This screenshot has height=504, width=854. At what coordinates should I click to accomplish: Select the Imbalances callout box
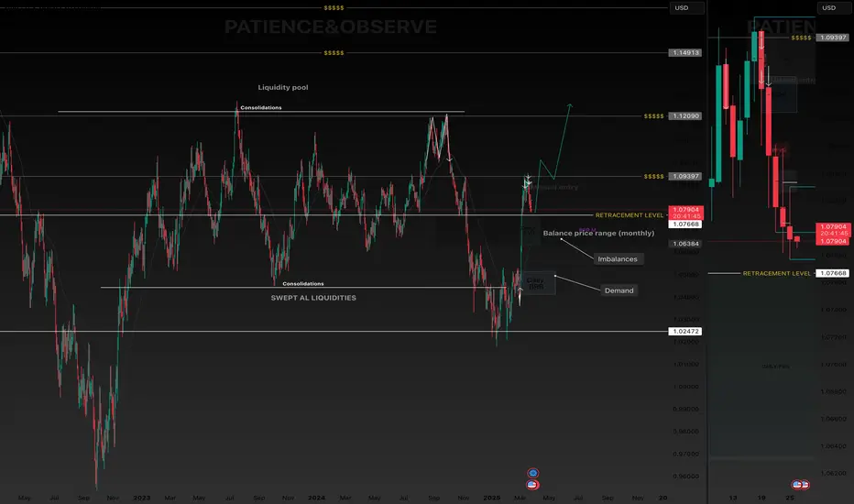(x=618, y=258)
